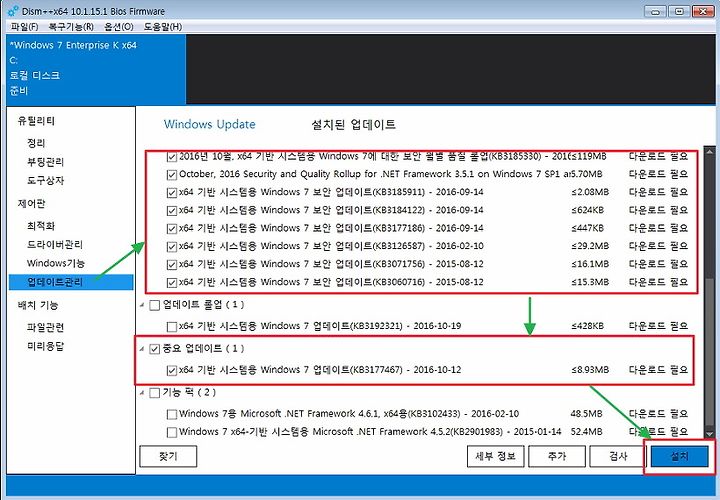Image resolution: width=720 pixels, height=500 pixels.
Task: Click the 추가 button
Action: 557,456
